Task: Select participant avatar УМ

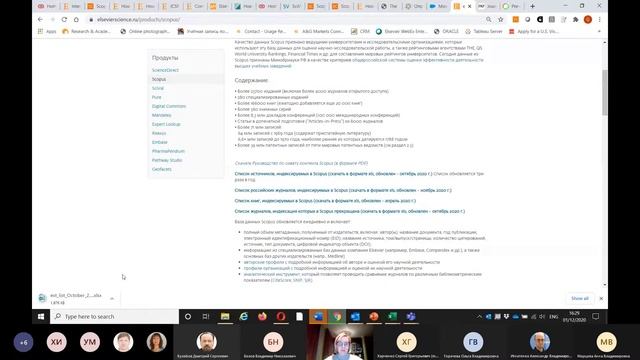Action: pyautogui.click(x=90, y=342)
